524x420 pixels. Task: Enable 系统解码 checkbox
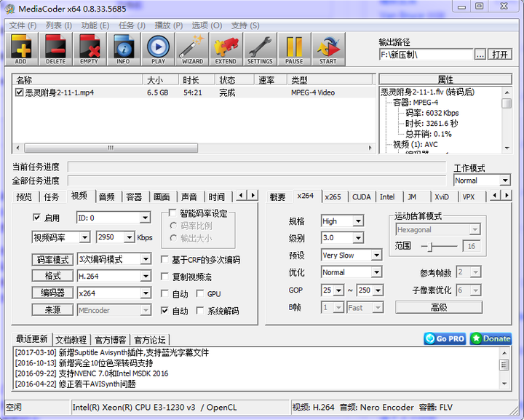coord(200,311)
